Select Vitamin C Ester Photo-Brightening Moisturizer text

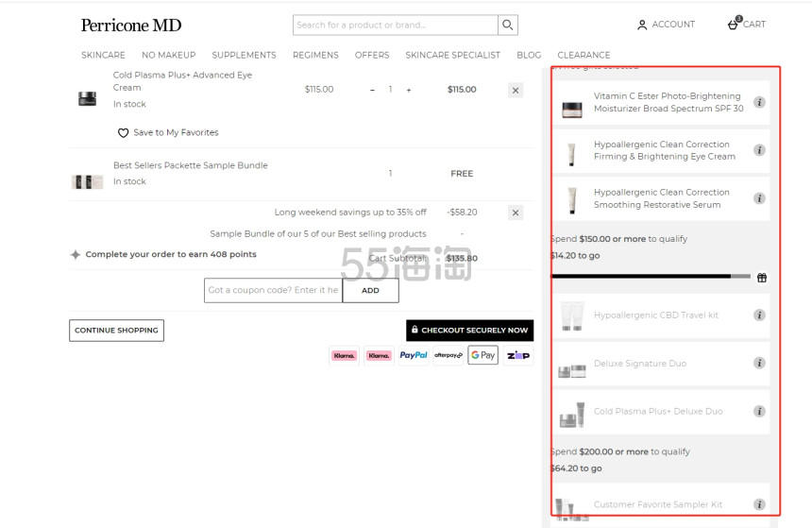coord(668,102)
